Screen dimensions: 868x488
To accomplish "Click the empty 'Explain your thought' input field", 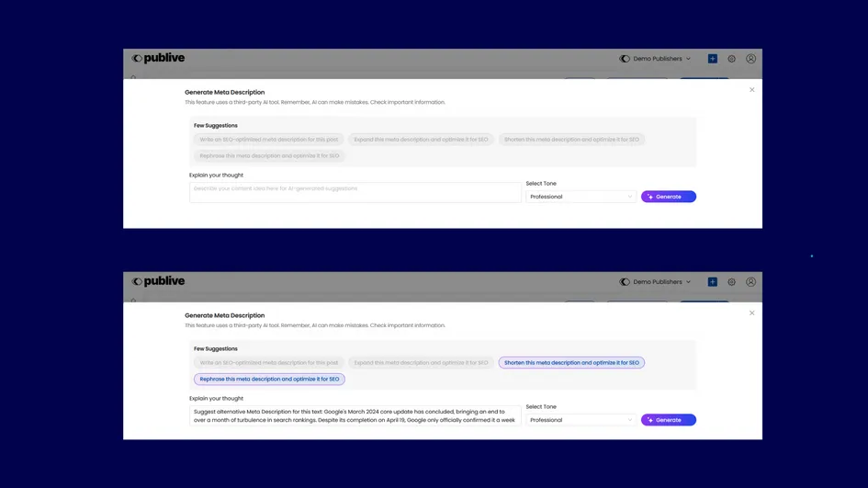I will pos(355,192).
